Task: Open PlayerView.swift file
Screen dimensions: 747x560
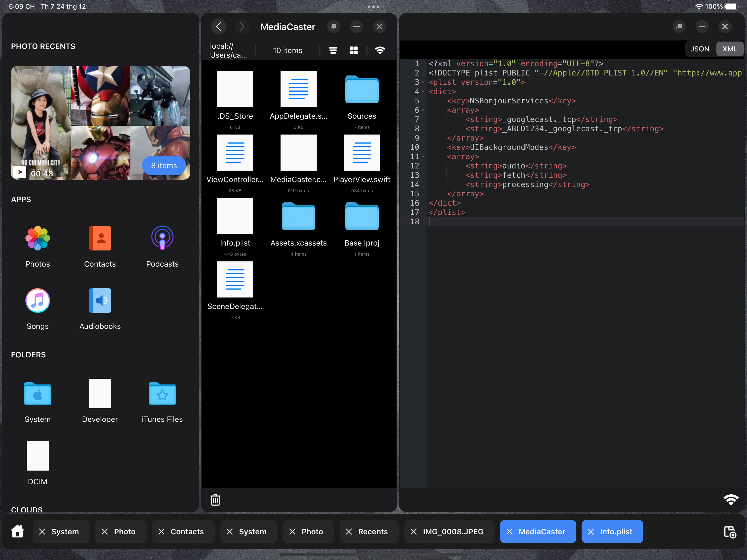Action: click(x=362, y=164)
